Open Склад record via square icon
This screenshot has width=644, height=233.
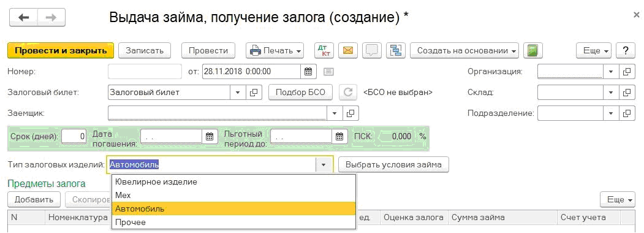[626, 93]
